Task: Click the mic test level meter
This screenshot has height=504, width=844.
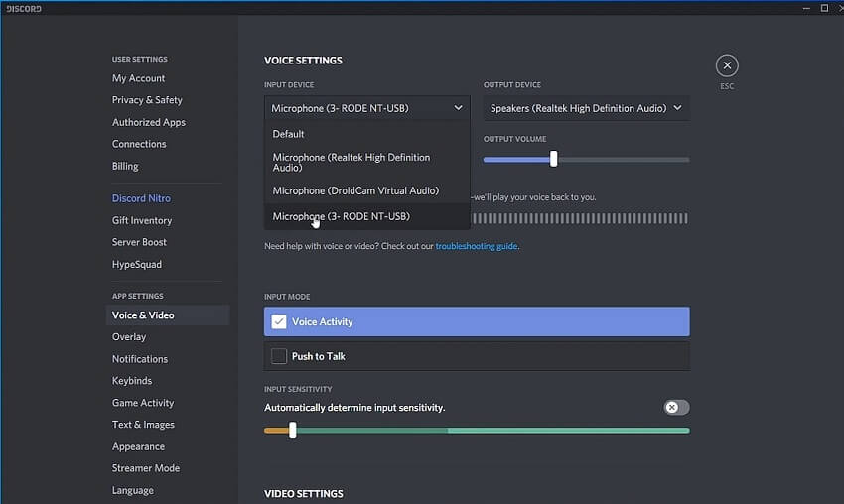Action: (x=580, y=218)
